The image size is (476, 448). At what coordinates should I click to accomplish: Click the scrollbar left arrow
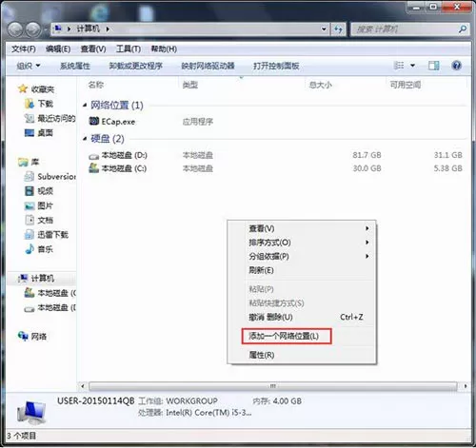pos(83,386)
